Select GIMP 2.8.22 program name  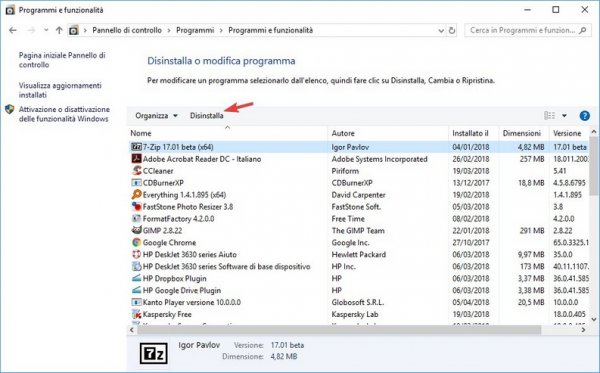(162, 231)
